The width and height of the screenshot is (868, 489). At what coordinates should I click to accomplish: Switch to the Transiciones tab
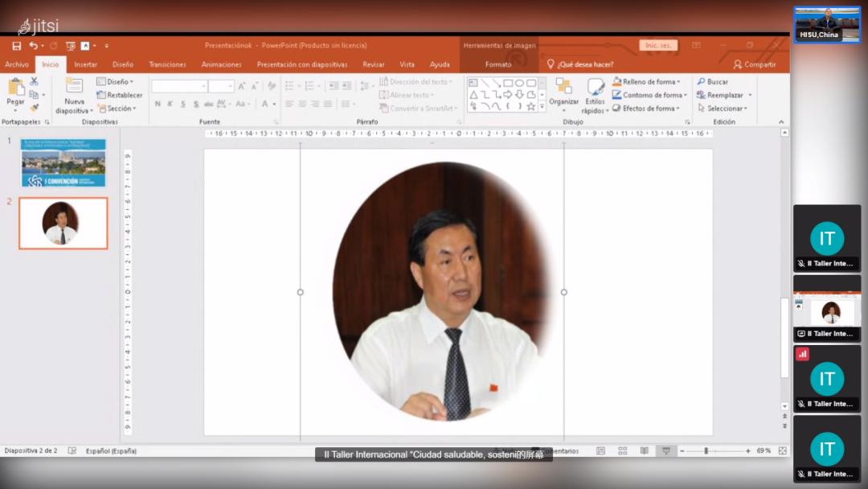coord(168,65)
